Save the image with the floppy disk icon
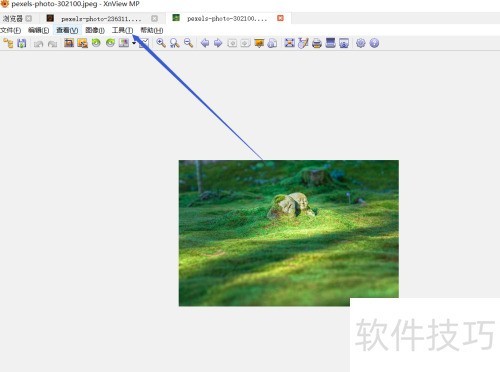 point(22,43)
